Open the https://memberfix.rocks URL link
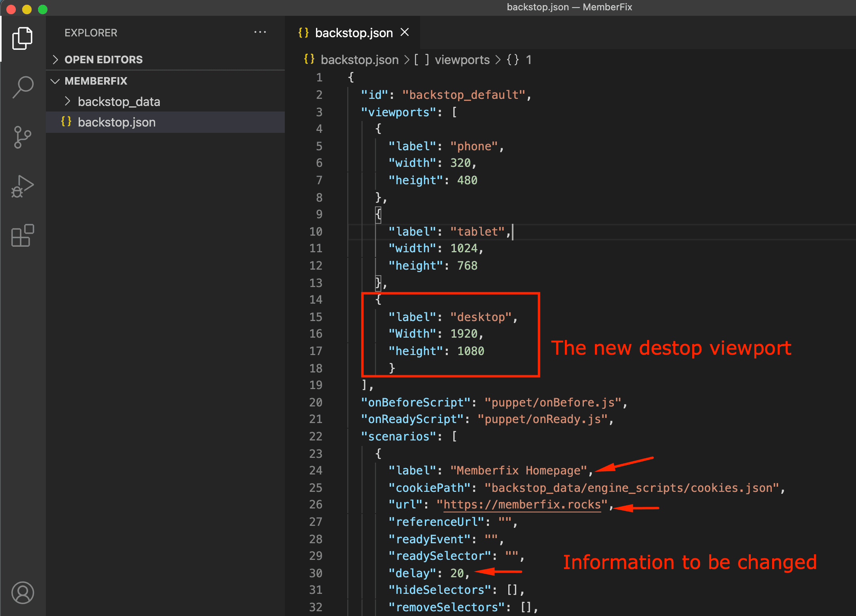 pyautogui.click(x=522, y=505)
